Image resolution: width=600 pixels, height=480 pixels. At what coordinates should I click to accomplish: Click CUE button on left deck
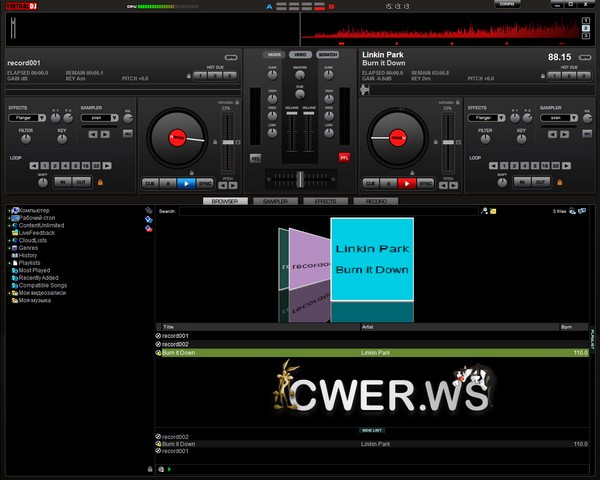tap(150, 183)
